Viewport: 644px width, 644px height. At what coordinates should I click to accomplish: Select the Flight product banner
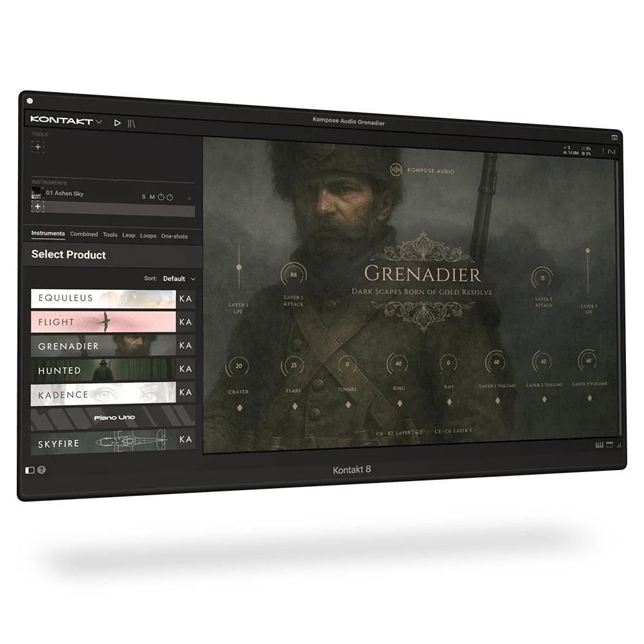(103, 321)
